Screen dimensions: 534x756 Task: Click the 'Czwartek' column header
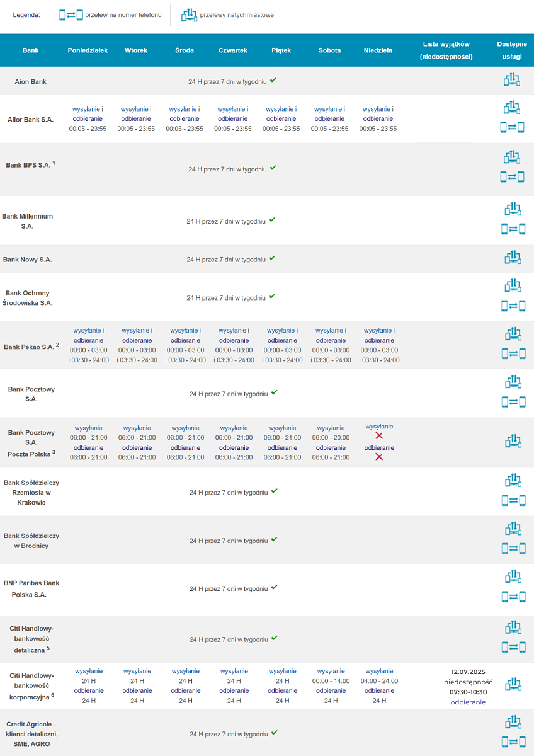coord(233,50)
